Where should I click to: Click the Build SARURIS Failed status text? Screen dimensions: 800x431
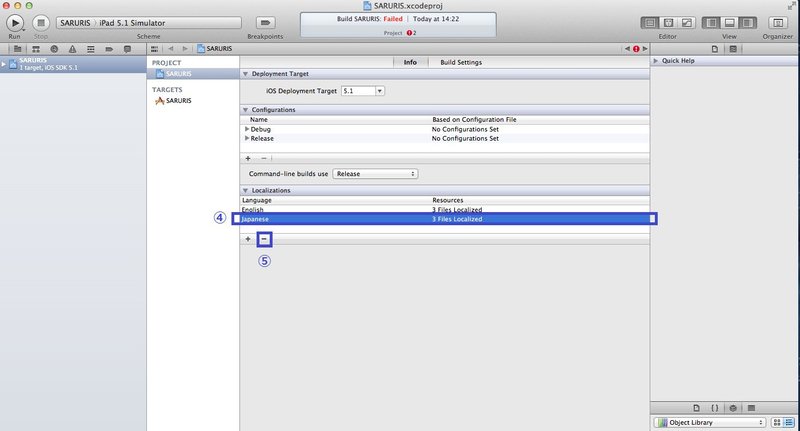[x=370, y=19]
